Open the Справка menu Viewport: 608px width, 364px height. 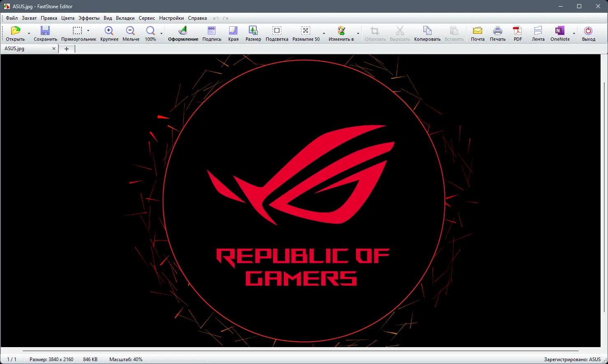tap(197, 18)
